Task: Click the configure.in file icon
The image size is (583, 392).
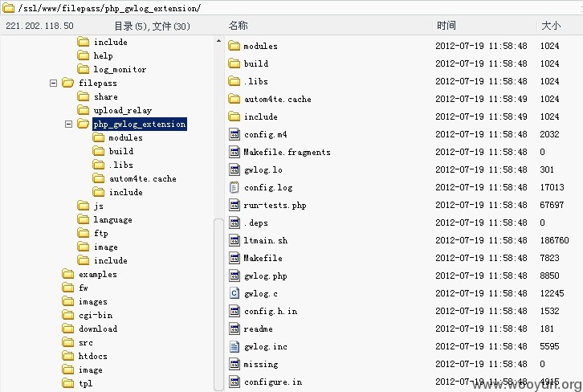Action: [x=234, y=382]
